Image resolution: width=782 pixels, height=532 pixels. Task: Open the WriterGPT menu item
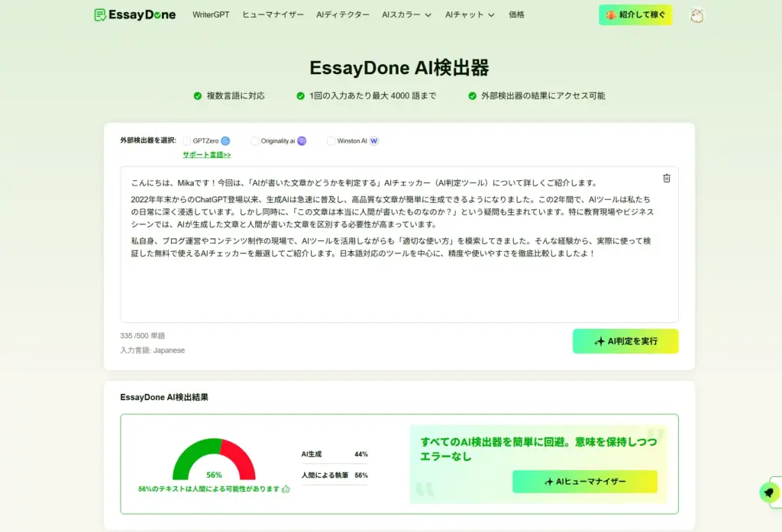point(211,15)
